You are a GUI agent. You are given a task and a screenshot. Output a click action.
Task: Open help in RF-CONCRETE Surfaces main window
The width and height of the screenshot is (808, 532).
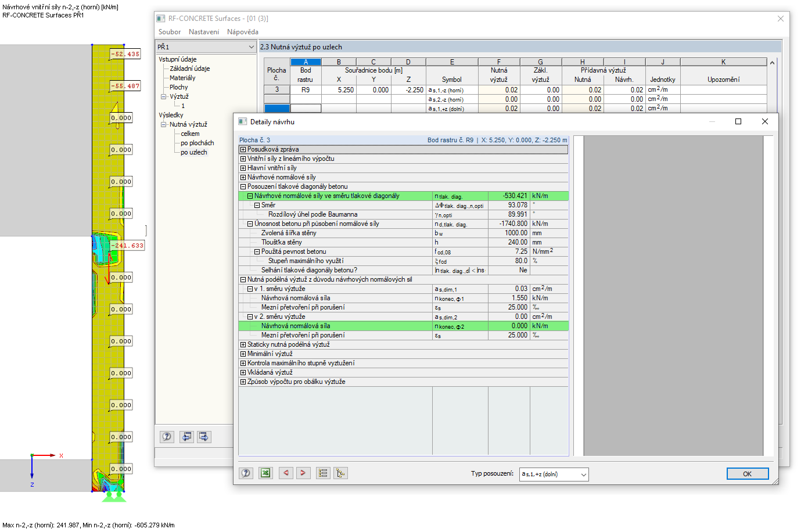point(167,437)
